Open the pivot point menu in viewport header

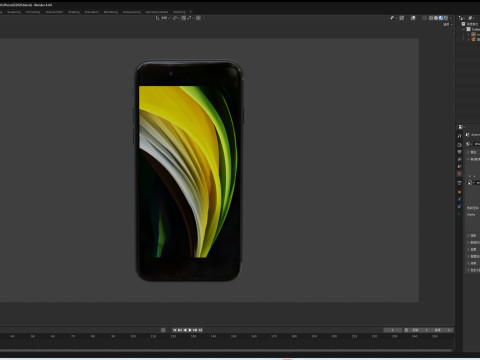[176, 18]
